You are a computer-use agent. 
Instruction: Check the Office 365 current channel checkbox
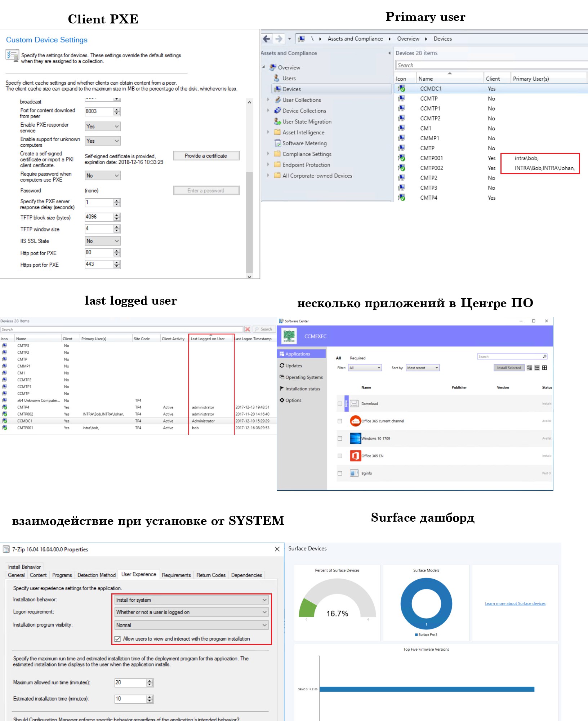pos(340,421)
